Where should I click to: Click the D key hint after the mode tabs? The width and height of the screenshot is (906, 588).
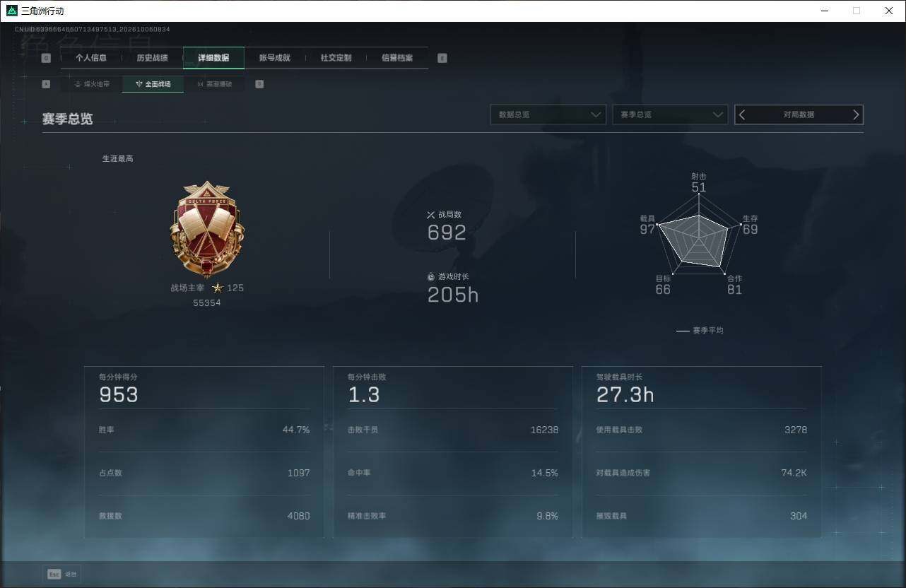[x=259, y=83]
